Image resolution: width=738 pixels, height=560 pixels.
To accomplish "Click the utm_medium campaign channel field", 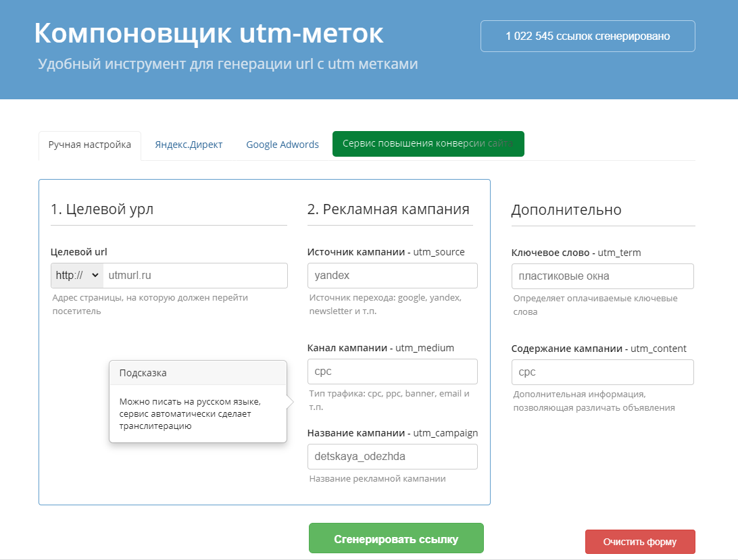I will click(392, 372).
